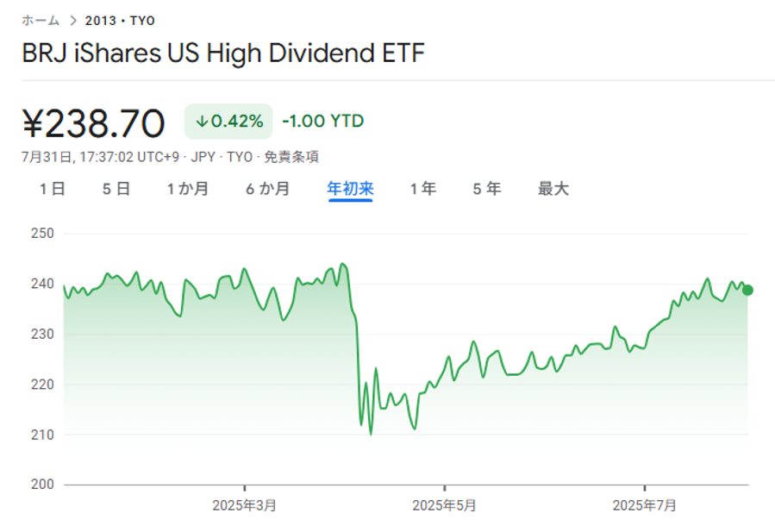Show the 1年 chart range
Image resolution: width=775 pixels, height=532 pixels.
(423, 189)
